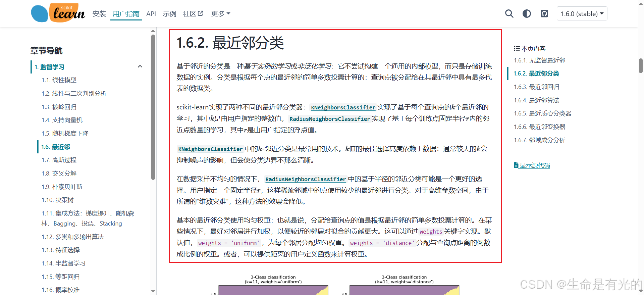Image resolution: width=644 pixels, height=295 pixels.
Task: Jump to 1.6.1. 无监督最近邻 section
Action: coord(539,60)
